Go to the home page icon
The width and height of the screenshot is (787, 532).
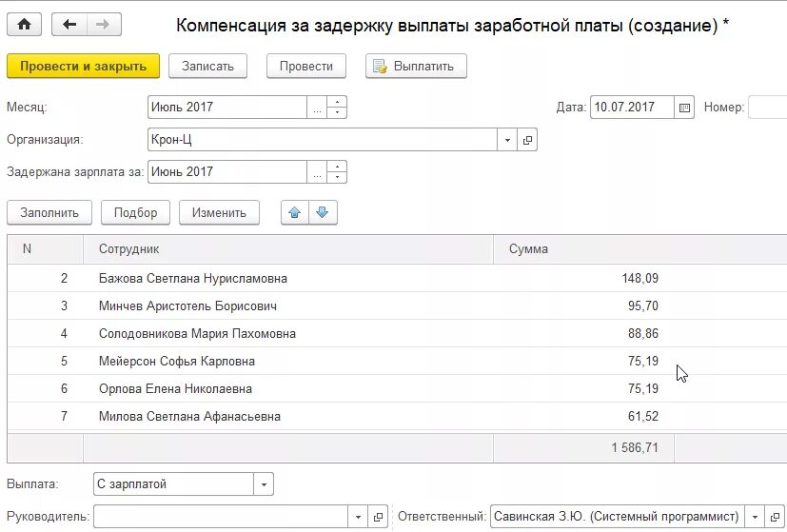point(24,24)
